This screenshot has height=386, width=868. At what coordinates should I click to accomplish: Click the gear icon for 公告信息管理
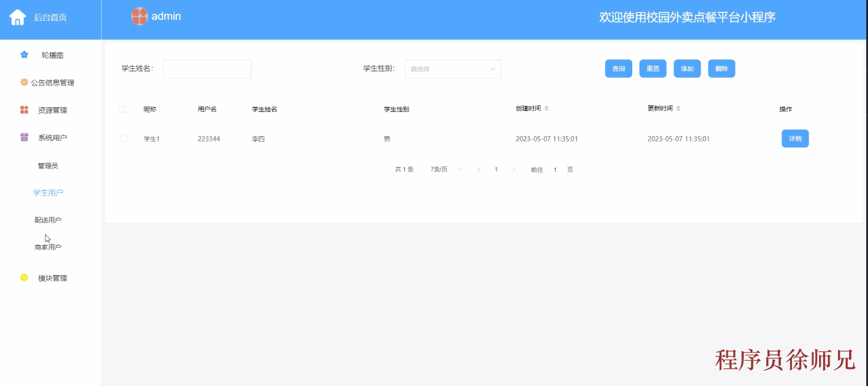[x=24, y=82]
